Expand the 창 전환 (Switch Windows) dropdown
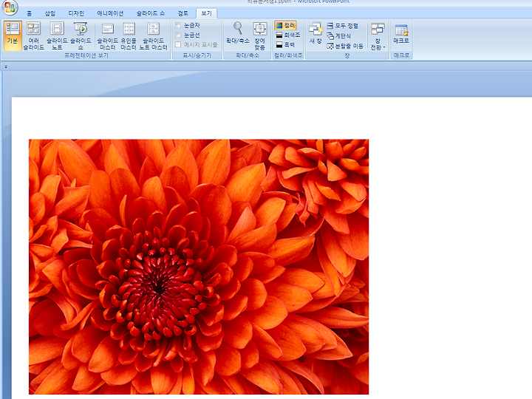This screenshot has height=399, width=532. (378, 36)
